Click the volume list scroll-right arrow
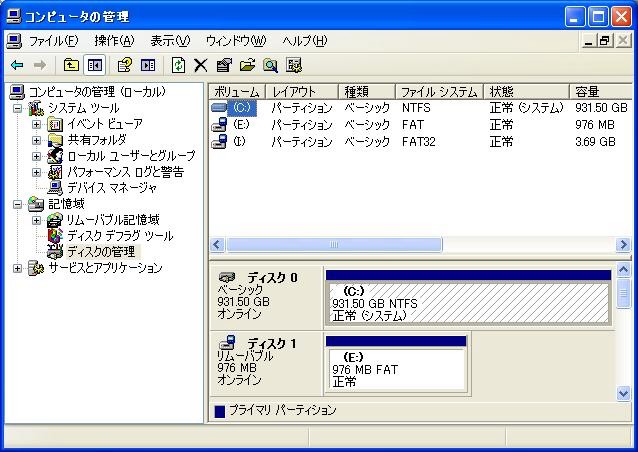The width and height of the screenshot is (638, 452). click(623, 245)
